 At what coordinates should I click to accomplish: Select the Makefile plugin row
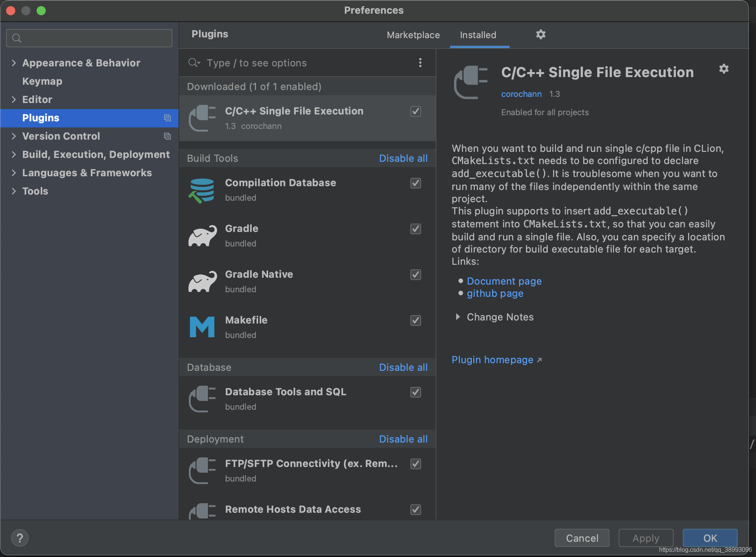point(307,327)
